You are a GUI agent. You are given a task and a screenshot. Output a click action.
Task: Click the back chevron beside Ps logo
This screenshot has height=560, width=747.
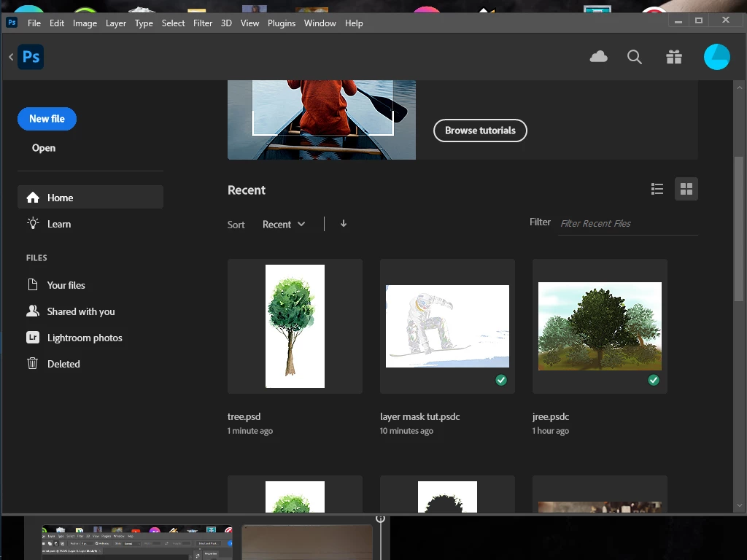coord(11,57)
